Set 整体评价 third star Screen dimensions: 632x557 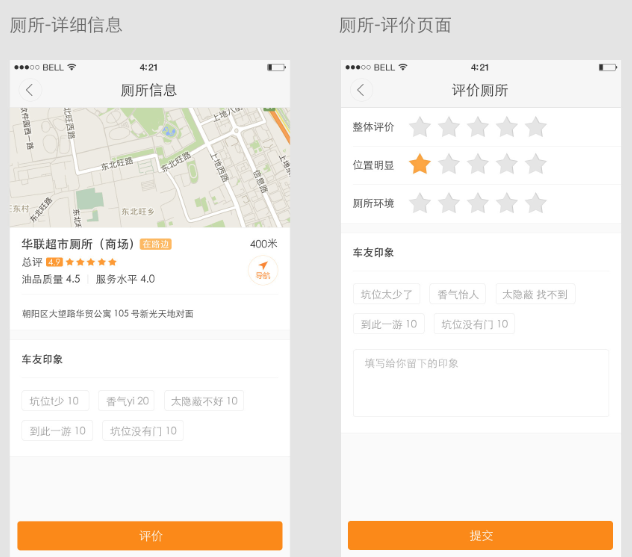click(x=478, y=127)
